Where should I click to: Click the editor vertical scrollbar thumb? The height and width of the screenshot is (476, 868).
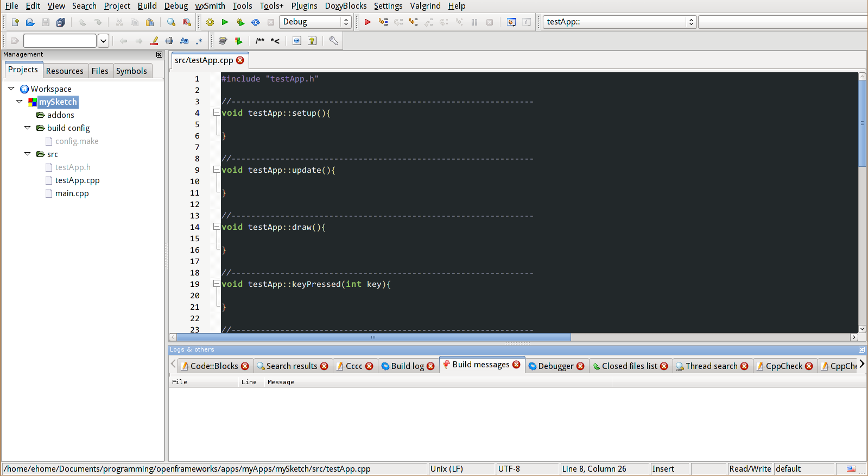tap(862, 123)
